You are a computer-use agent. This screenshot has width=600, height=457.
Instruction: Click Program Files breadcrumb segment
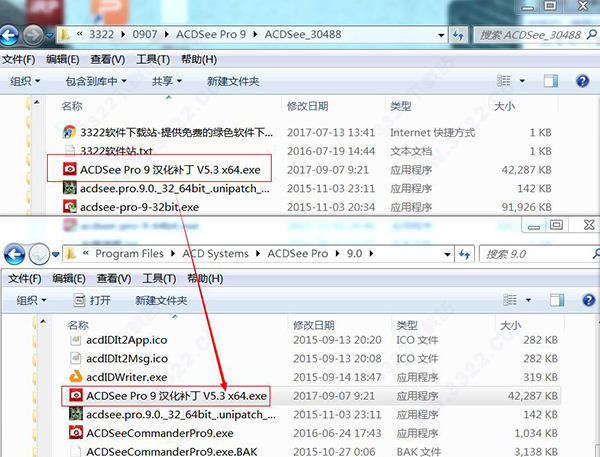(x=129, y=254)
